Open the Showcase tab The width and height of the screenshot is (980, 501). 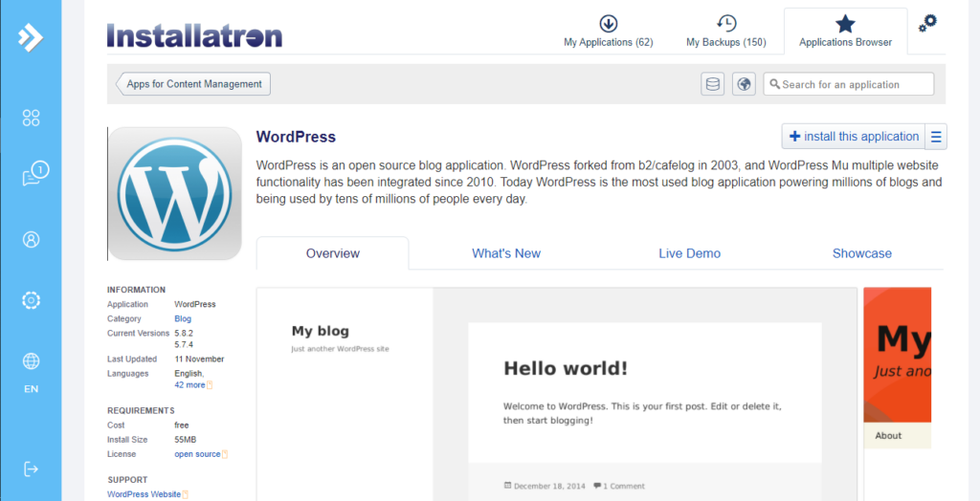click(862, 253)
